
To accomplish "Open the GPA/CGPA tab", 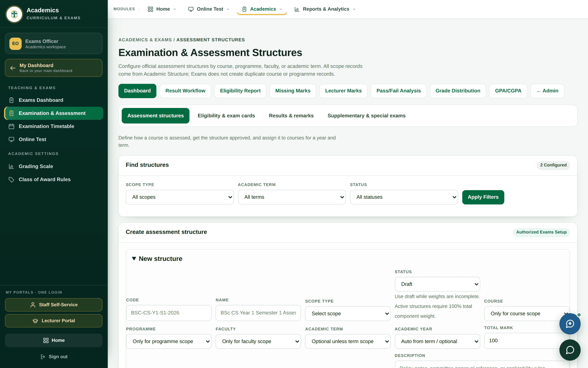I will [508, 91].
